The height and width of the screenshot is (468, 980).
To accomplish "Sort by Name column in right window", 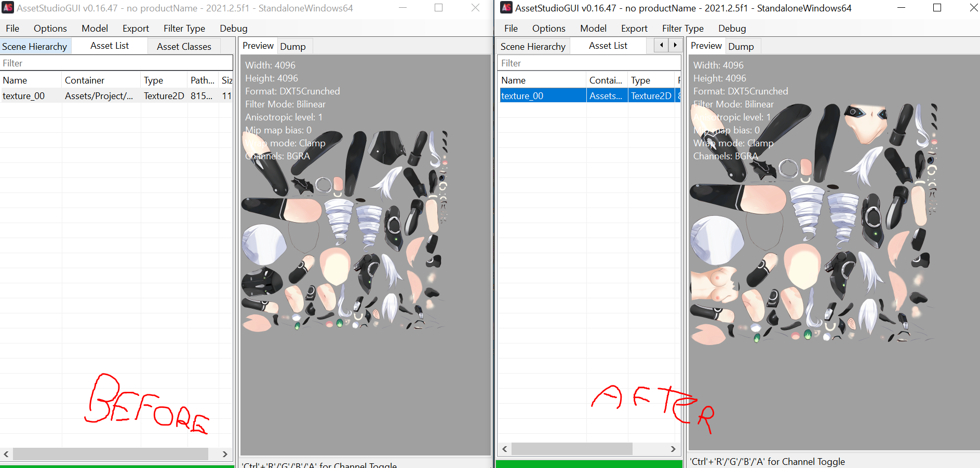I will pyautogui.click(x=542, y=80).
